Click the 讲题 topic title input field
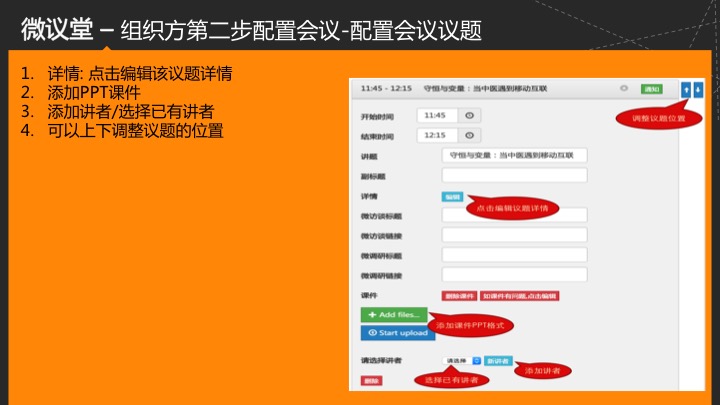The image size is (720, 405). (514, 155)
